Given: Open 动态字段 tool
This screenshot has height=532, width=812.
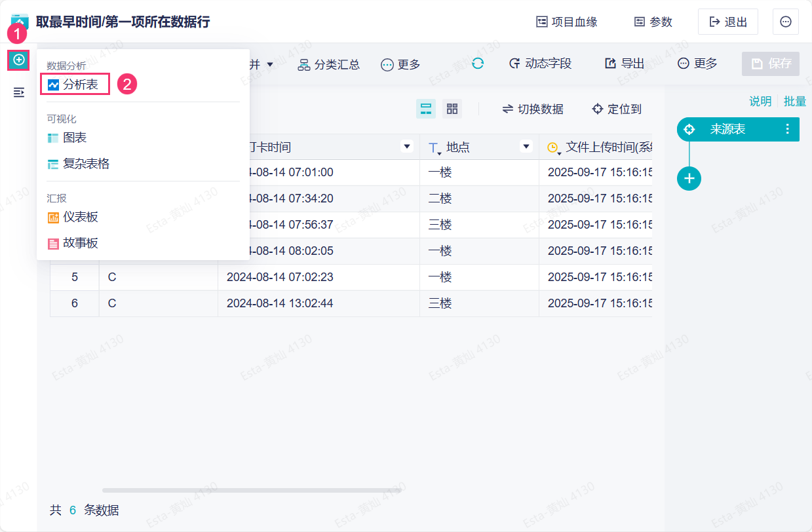Looking at the screenshot, I should pyautogui.click(x=541, y=64).
